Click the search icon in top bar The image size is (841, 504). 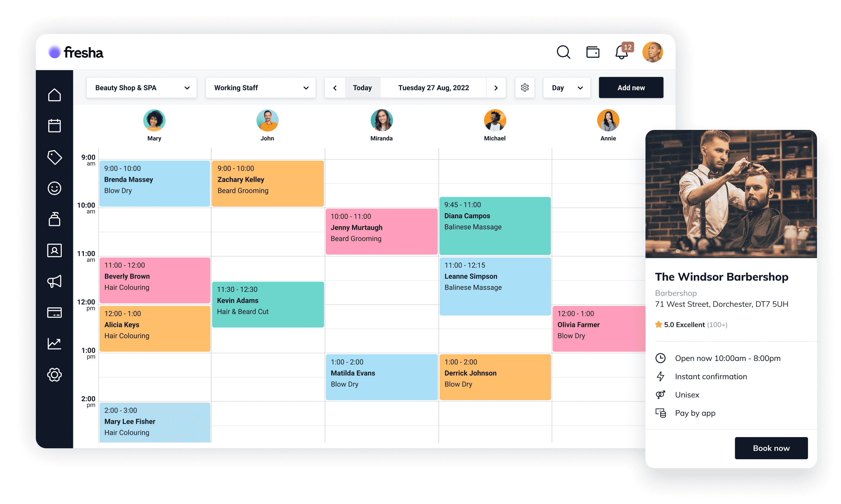(563, 53)
